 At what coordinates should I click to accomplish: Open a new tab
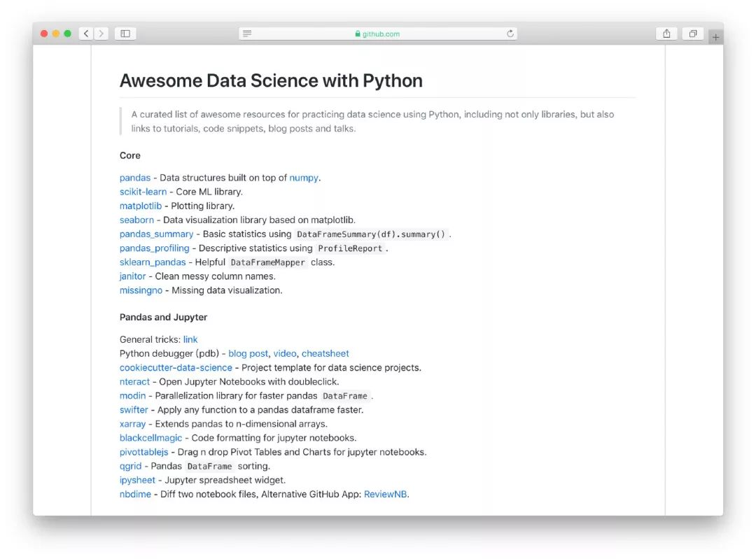tap(715, 38)
